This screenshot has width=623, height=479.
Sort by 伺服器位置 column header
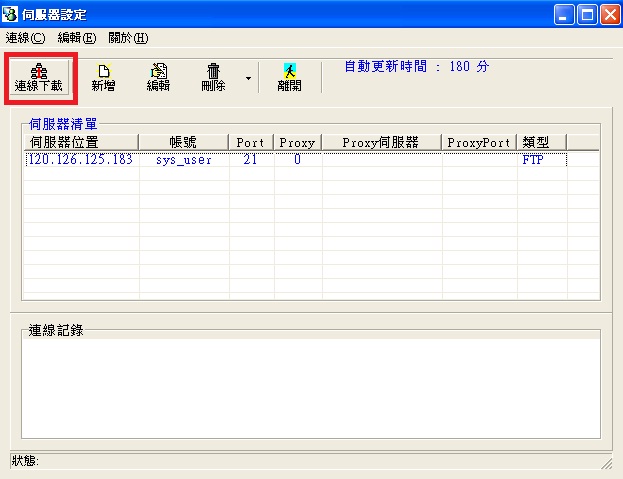[x=81, y=142]
